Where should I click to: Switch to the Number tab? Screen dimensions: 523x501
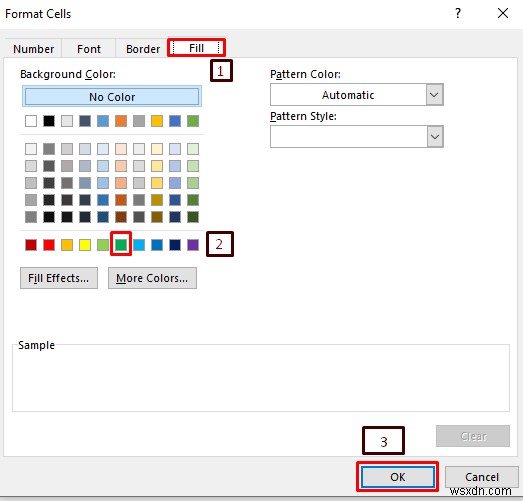tap(33, 49)
